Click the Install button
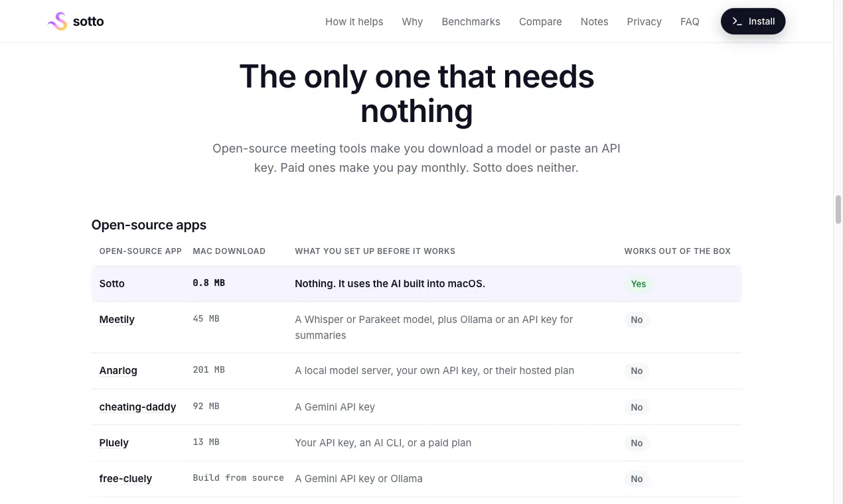Screen dimensions: 843x504 tap(753, 21)
